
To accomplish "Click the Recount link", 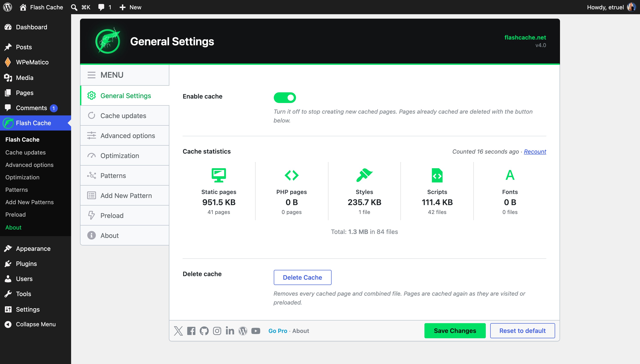I will 535,152.
